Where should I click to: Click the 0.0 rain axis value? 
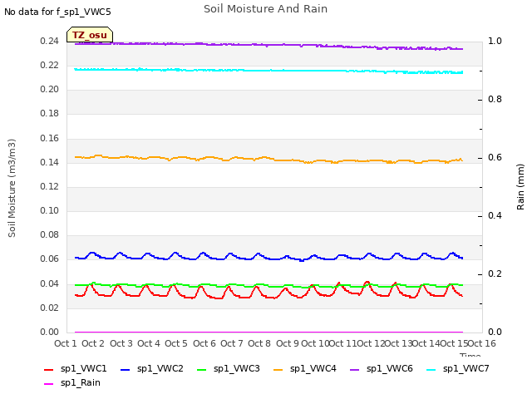[495, 332]
